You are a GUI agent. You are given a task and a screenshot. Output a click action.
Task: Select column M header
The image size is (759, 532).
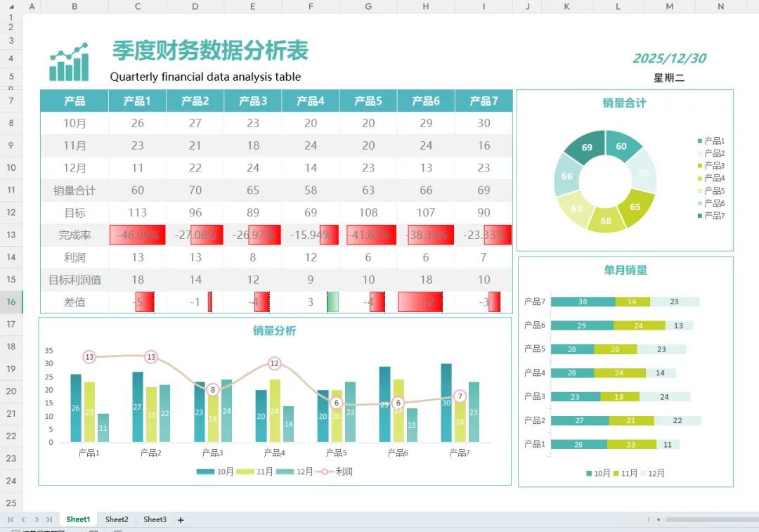point(670,6)
